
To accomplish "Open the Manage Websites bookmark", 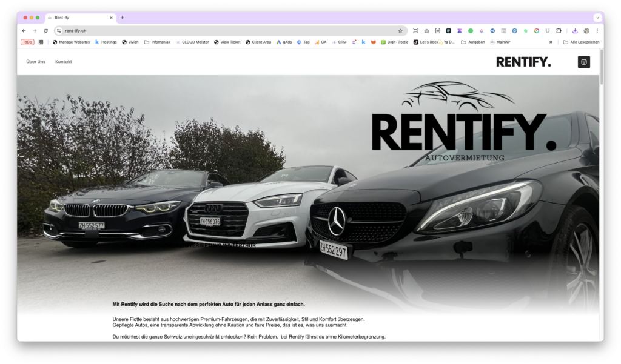I will pos(71,42).
